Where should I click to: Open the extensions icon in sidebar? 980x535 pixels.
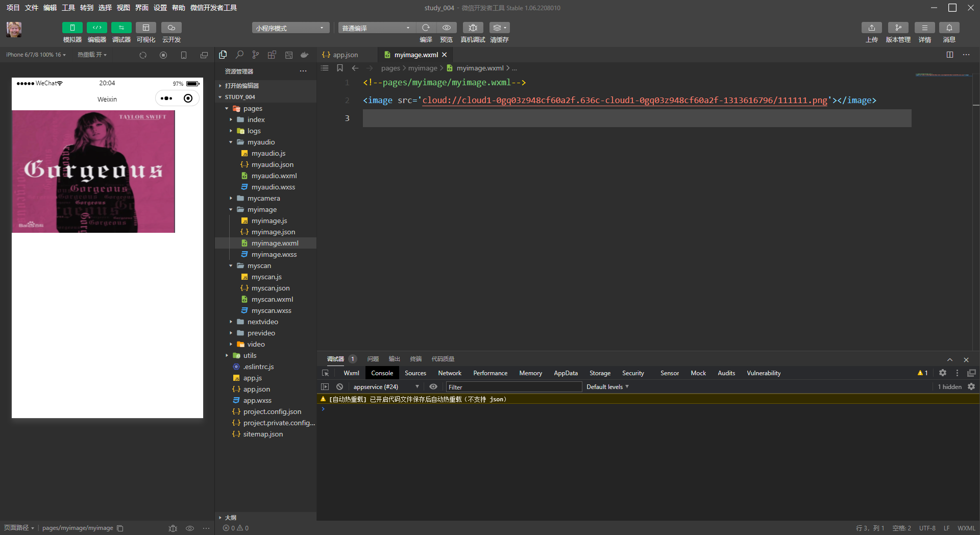[x=272, y=55]
